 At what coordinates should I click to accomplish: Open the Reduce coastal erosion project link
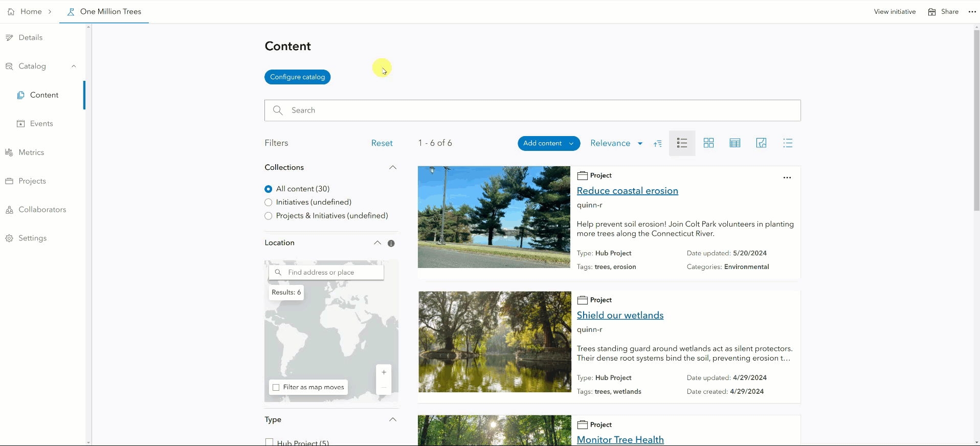click(x=628, y=191)
